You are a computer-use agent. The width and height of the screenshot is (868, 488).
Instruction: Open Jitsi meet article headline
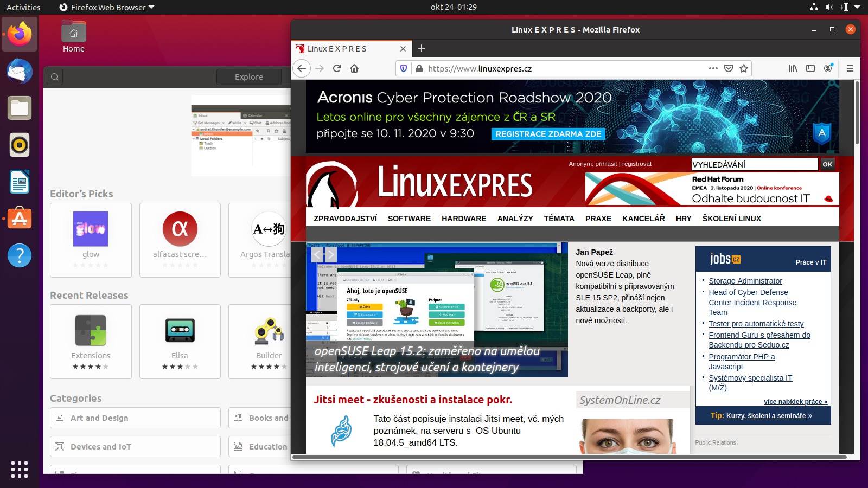[413, 400]
